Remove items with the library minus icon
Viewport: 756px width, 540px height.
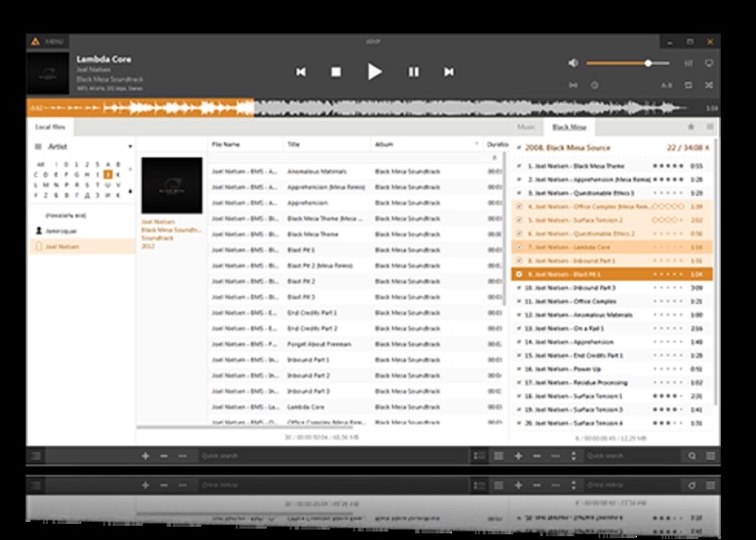163,456
